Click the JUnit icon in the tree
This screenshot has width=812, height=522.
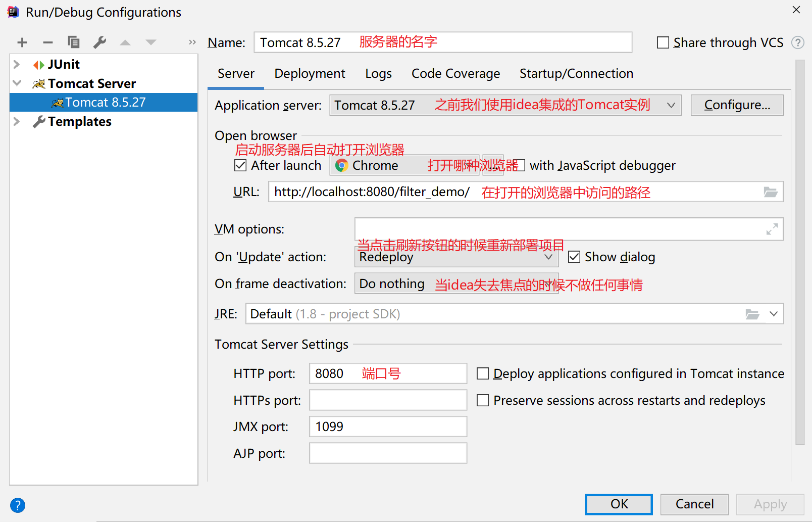point(38,65)
